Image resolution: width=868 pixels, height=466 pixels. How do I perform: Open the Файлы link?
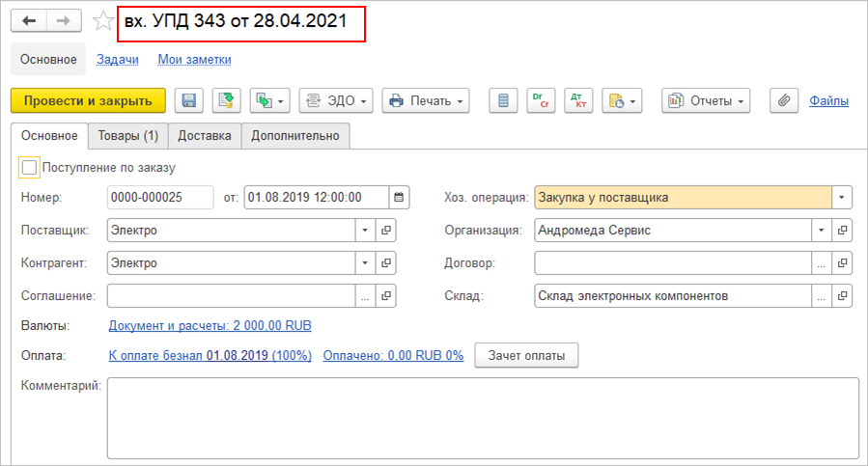pyautogui.click(x=828, y=100)
